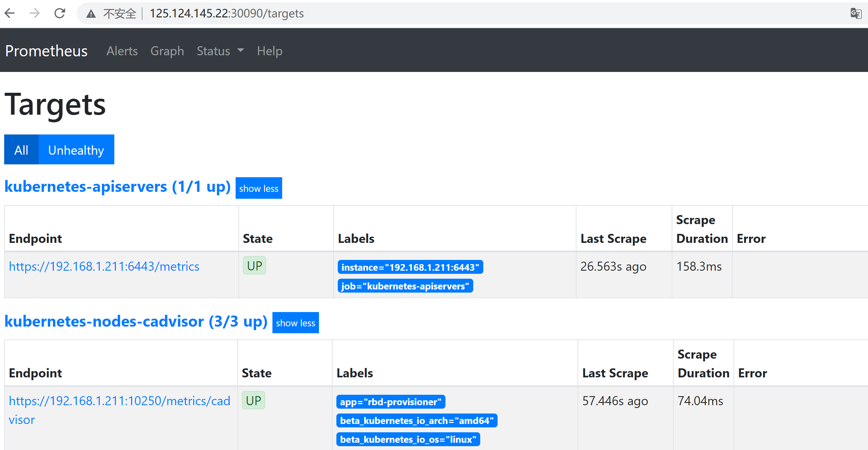This screenshot has width=868, height=450.
Task: Open the Help link in navbar
Action: tap(270, 51)
